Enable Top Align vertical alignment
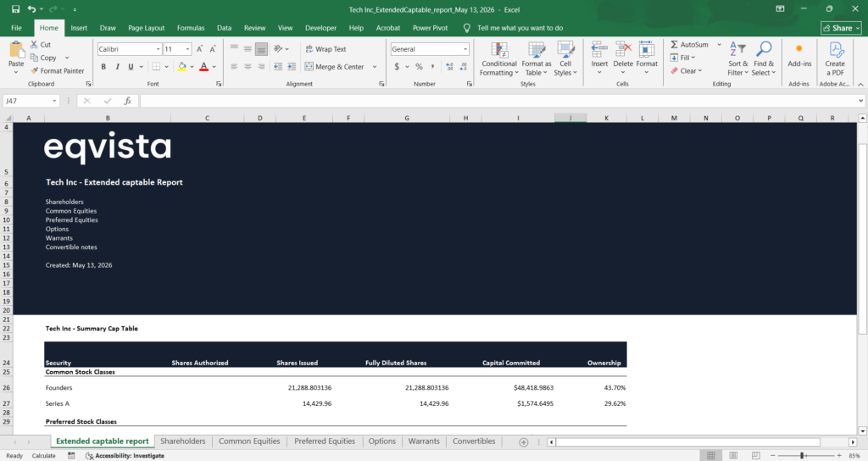Screen dimensions: 868x461 tap(234, 49)
